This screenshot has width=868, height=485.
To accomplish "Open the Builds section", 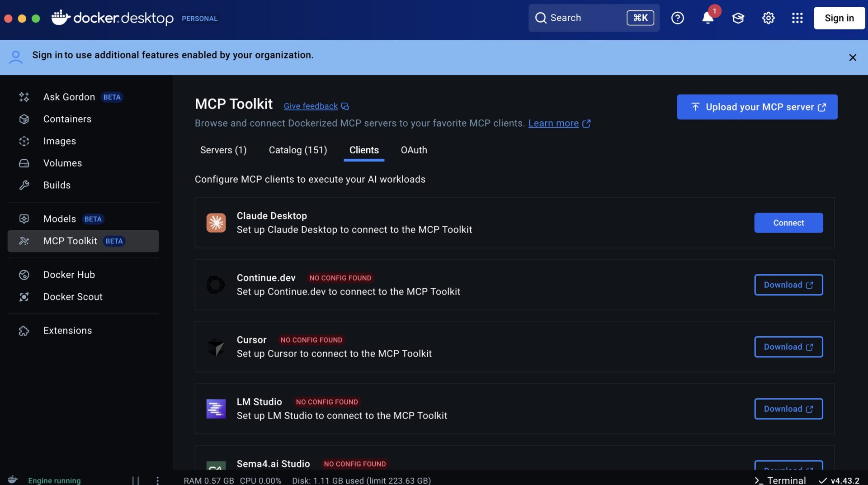I will click(x=57, y=185).
